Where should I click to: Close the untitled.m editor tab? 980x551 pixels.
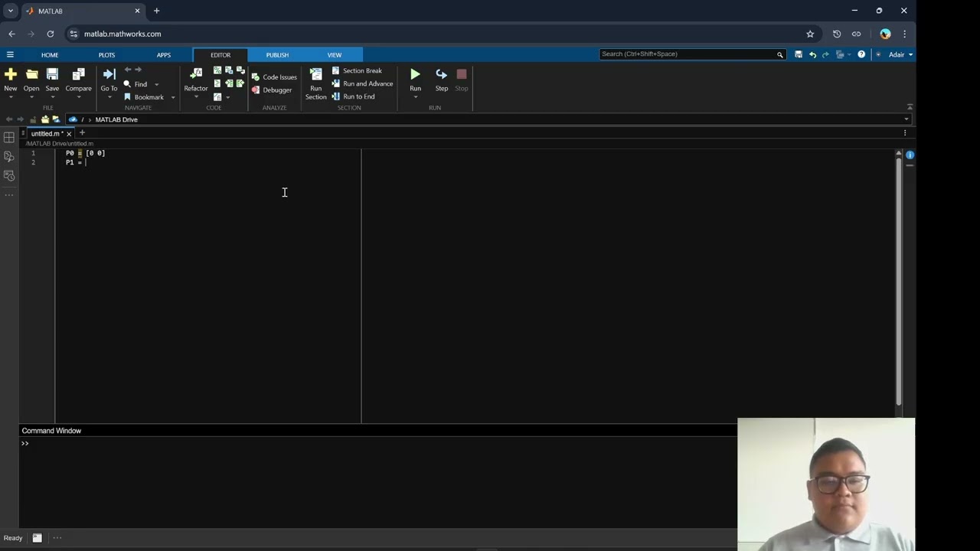[x=69, y=134]
